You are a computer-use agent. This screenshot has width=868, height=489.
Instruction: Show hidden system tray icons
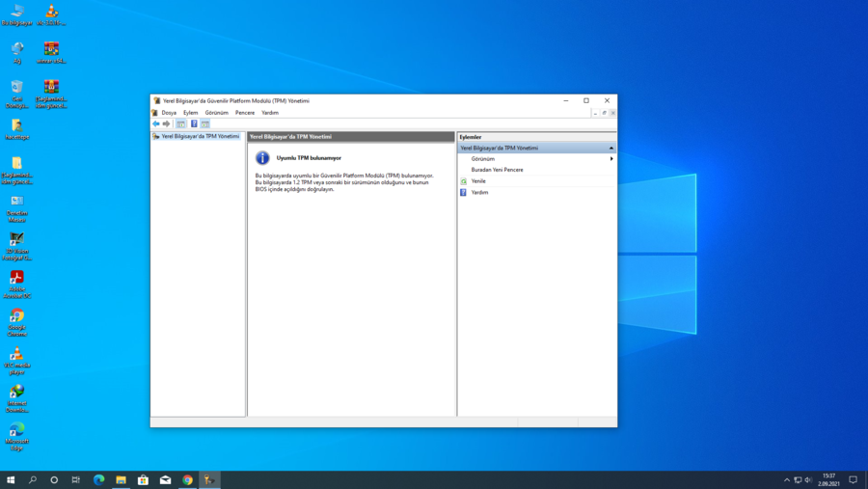786,479
